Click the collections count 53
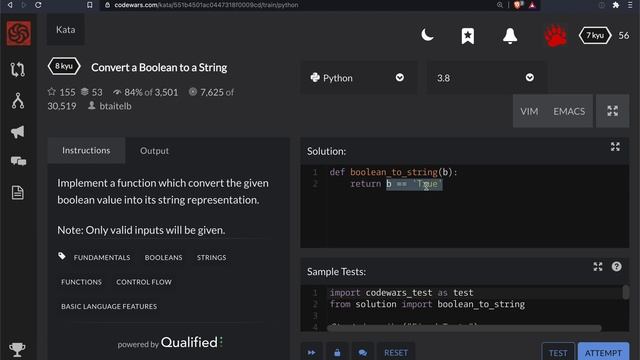This screenshot has width=640, height=360. pyautogui.click(x=92, y=92)
